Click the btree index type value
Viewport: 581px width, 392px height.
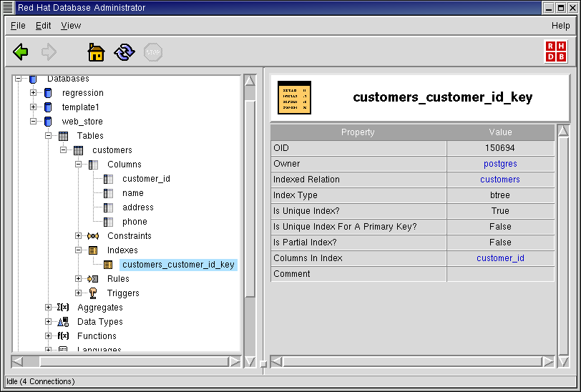pos(500,195)
